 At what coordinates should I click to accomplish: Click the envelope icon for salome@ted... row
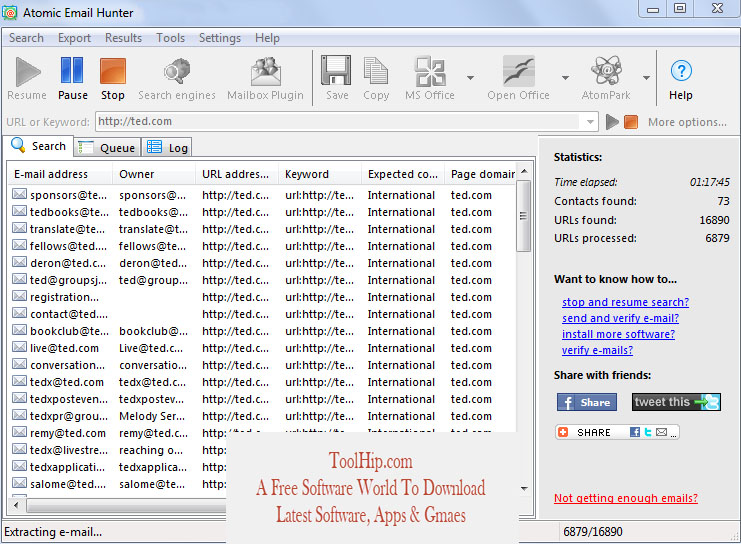click(19, 484)
